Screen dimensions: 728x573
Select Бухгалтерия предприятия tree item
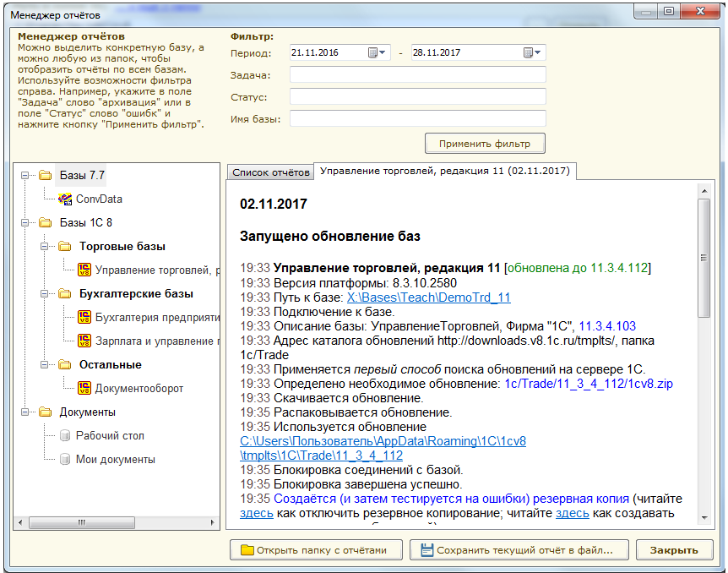coord(157,318)
